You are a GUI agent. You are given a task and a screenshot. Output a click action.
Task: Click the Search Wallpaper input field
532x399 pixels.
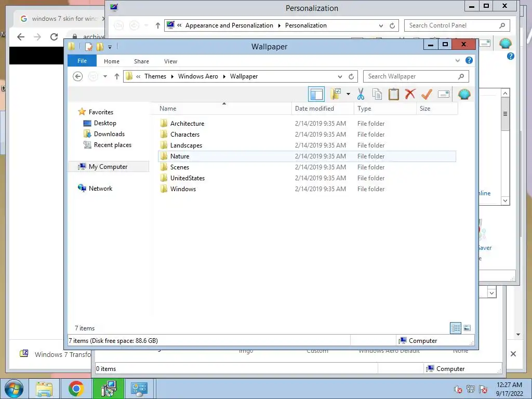pyautogui.click(x=416, y=76)
